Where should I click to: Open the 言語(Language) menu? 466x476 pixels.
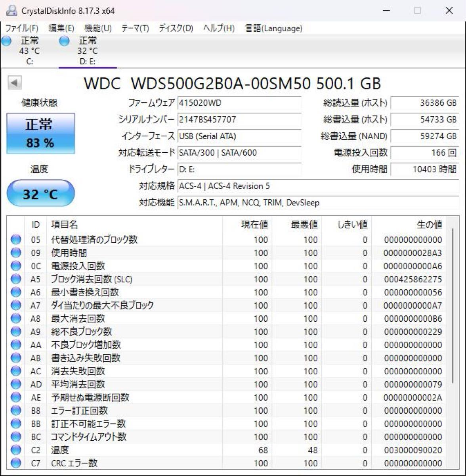[274, 28]
